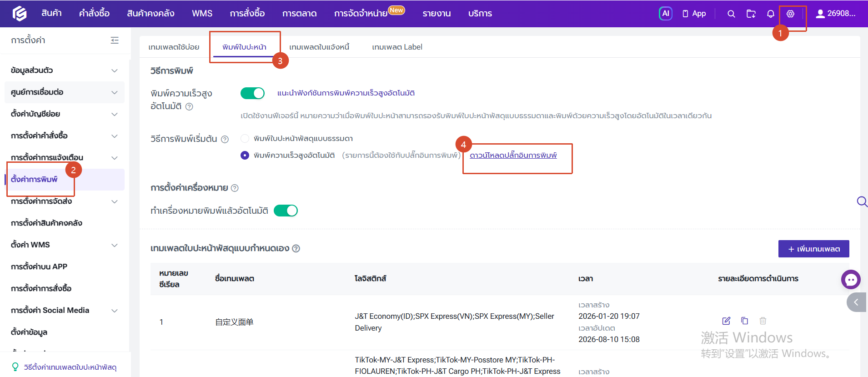Expand การตั้งค่าการจัดส่ง section
The width and height of the screenshot is (868, 377).
[x=64, y=201]
